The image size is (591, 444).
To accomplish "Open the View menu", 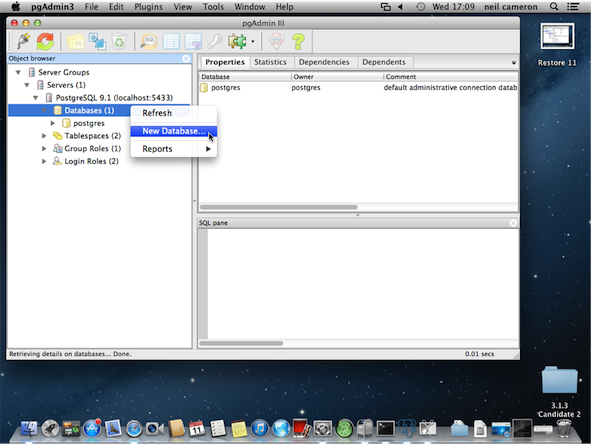I will tap(182, 7).
